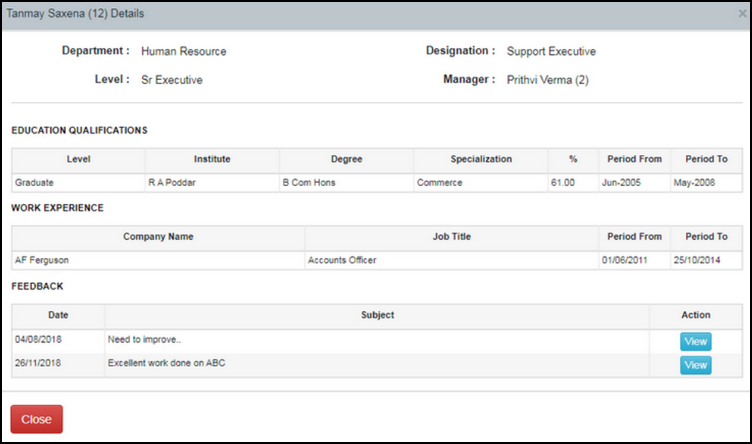Screen dimensions: 752x444
Task: Click the Education Qualifications heading
Action: tap(80, 130)
